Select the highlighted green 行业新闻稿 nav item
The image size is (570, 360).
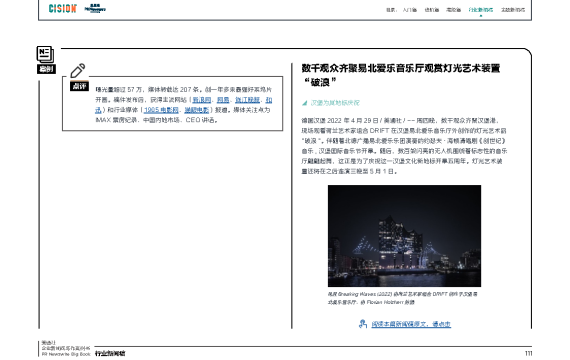click(481, 10)
